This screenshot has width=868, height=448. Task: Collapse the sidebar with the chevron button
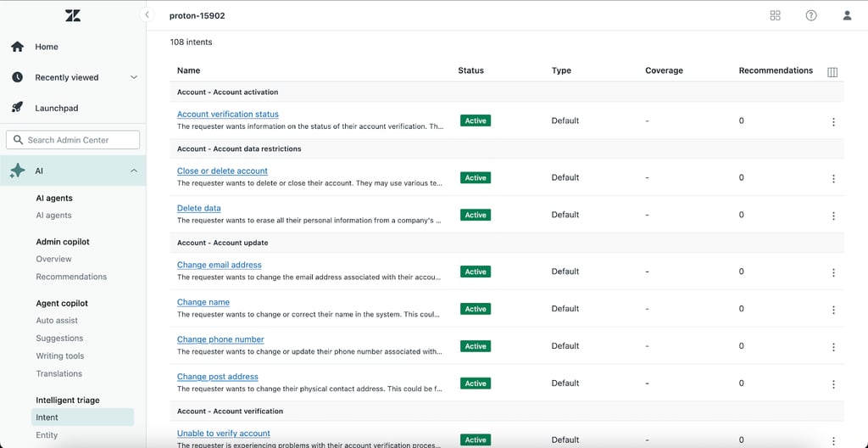click(147, 15)
